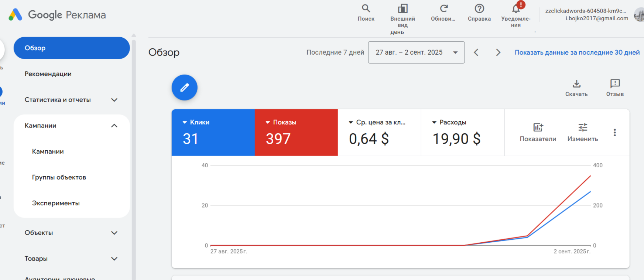This screenshot has width=644, height=280.
Task: Open the three-dot more options menu
Action: [x=615, y=133]
